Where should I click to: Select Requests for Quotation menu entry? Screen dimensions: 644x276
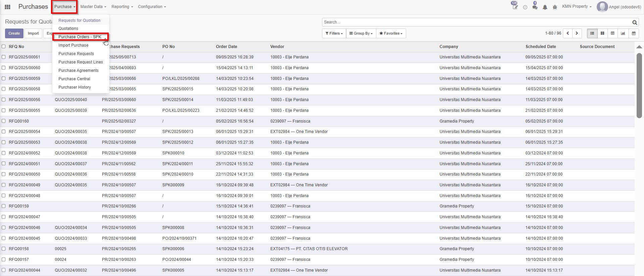point(79,20)
